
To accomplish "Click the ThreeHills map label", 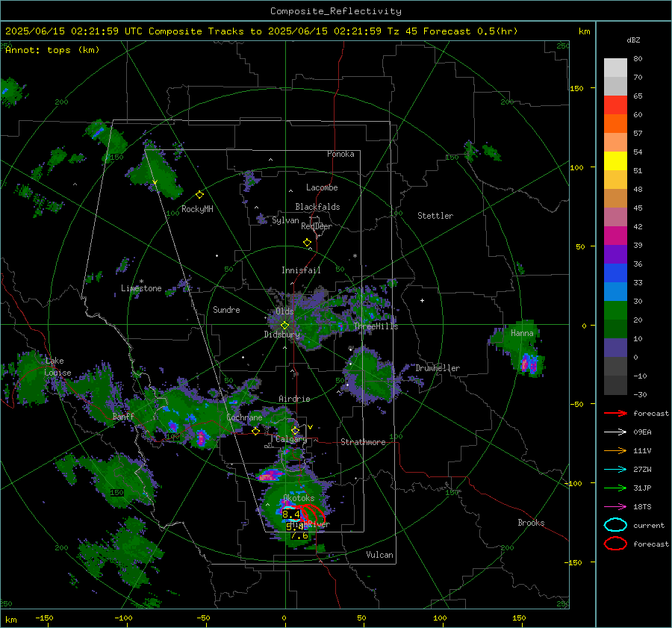I will click(376, 326).
